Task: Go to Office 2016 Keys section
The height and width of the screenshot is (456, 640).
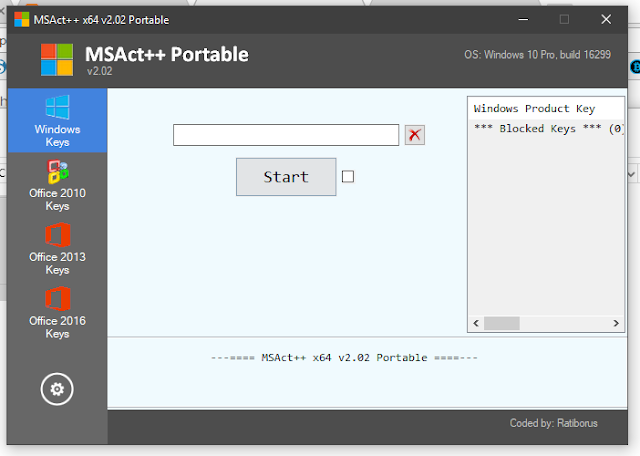Action: pyautogui.click(x=57, y=312)
